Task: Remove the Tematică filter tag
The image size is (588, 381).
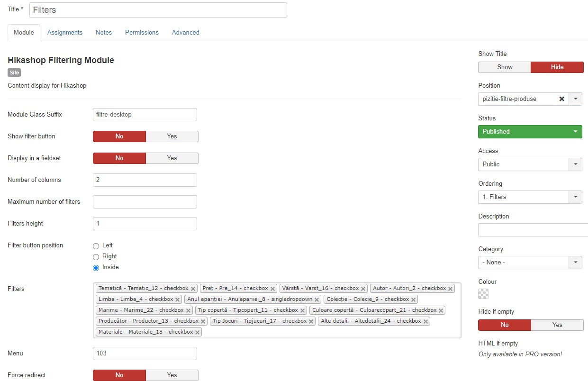Action: tap(193, 289)
